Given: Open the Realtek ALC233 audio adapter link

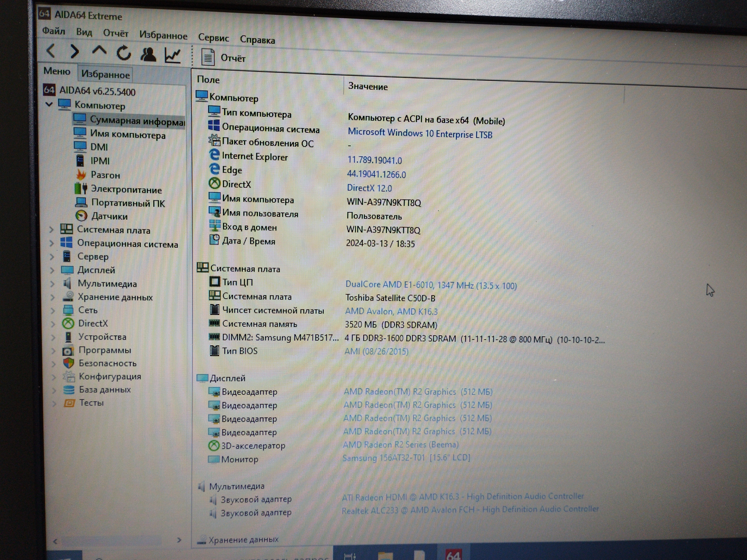Looking at the screenshot, I should 470,509.
